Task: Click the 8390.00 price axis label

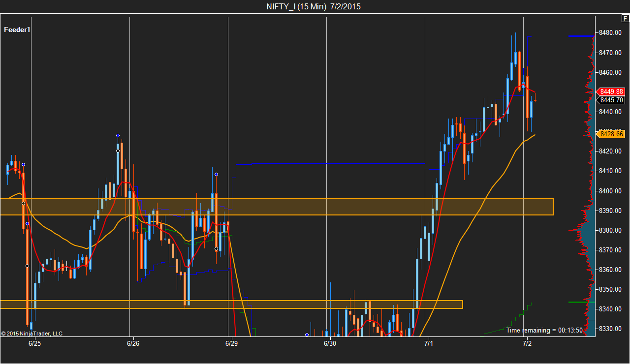Action: (x=609, y=211)
